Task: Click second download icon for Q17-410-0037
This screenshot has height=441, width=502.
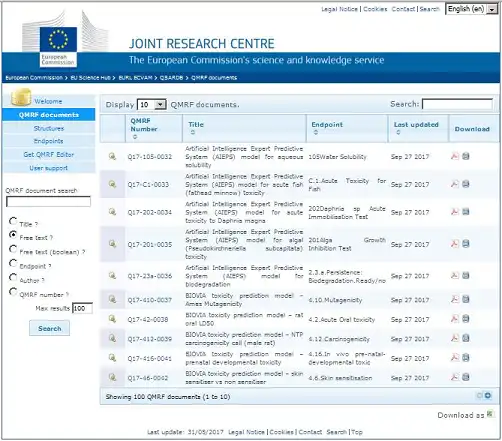Action: pyautogui.click(x=466, y=299)
